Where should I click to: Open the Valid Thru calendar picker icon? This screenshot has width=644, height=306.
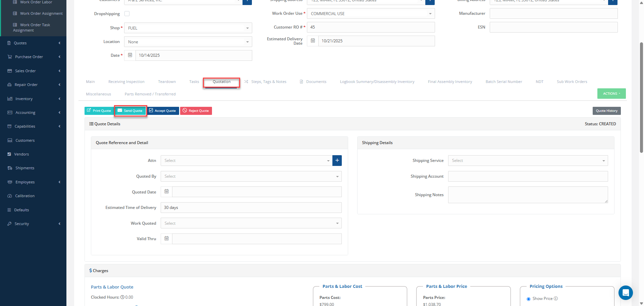tap(166, 239)
